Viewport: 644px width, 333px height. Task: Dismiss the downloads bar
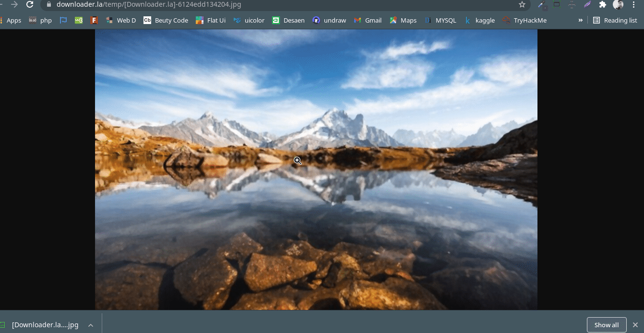pos(635,325)
